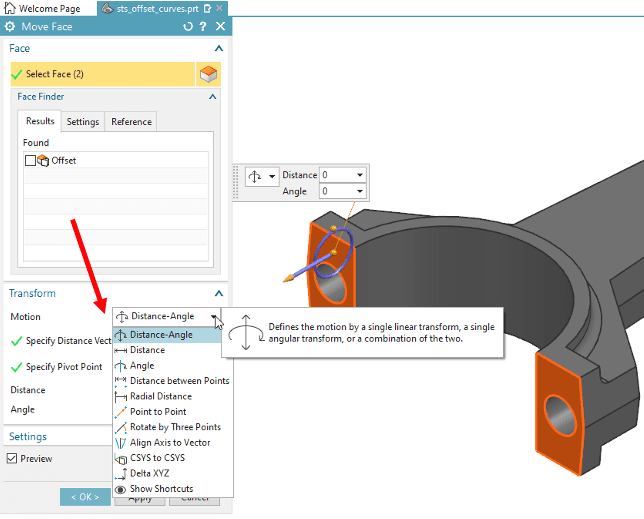
Task: Close the sts_offset_curves.prt tab
Action: point(220,8)
